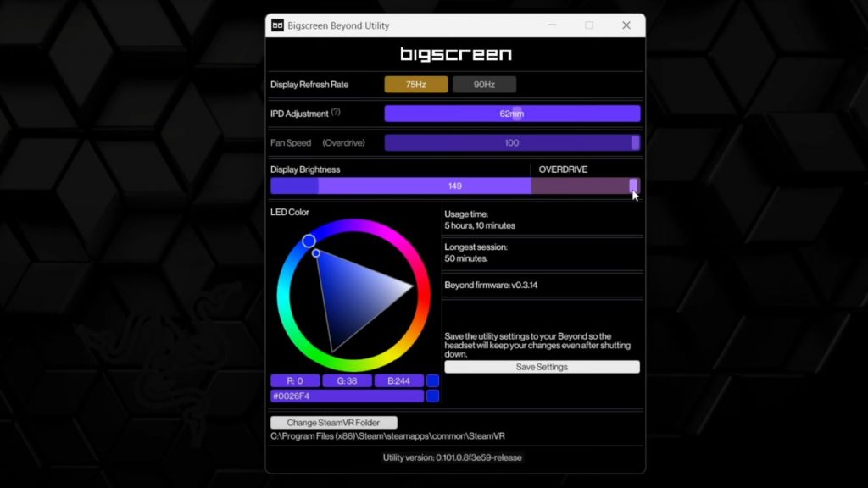The width and height of the screenshot is (868, 488).
Task: Click the hue ring handle on color wheel
Action: click(x=309, y=241)
